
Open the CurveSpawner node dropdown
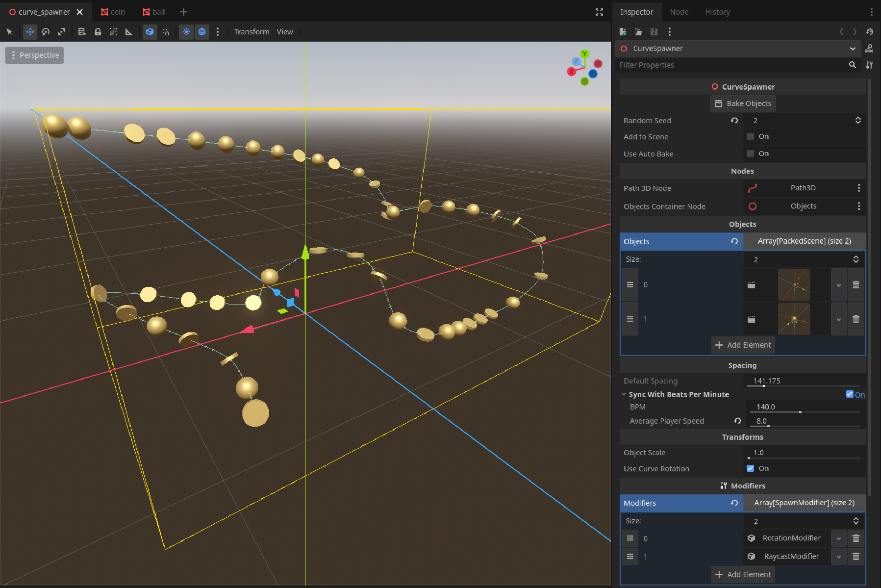coord(853,48)
